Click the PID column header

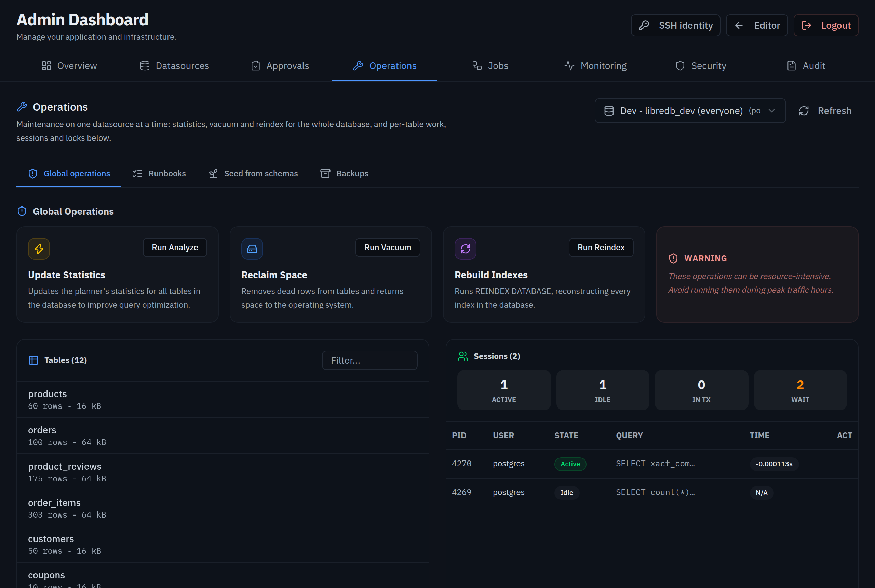(459, 436)
